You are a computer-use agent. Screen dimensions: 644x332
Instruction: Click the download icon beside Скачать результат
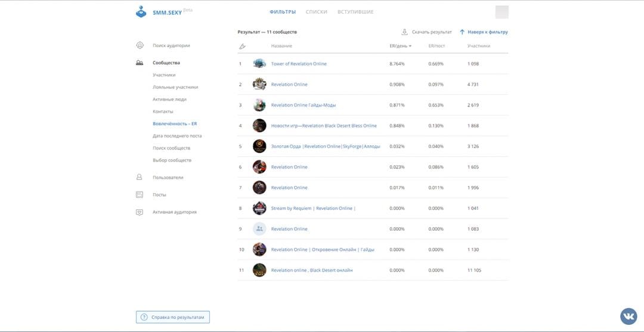(x=404, y=32)
